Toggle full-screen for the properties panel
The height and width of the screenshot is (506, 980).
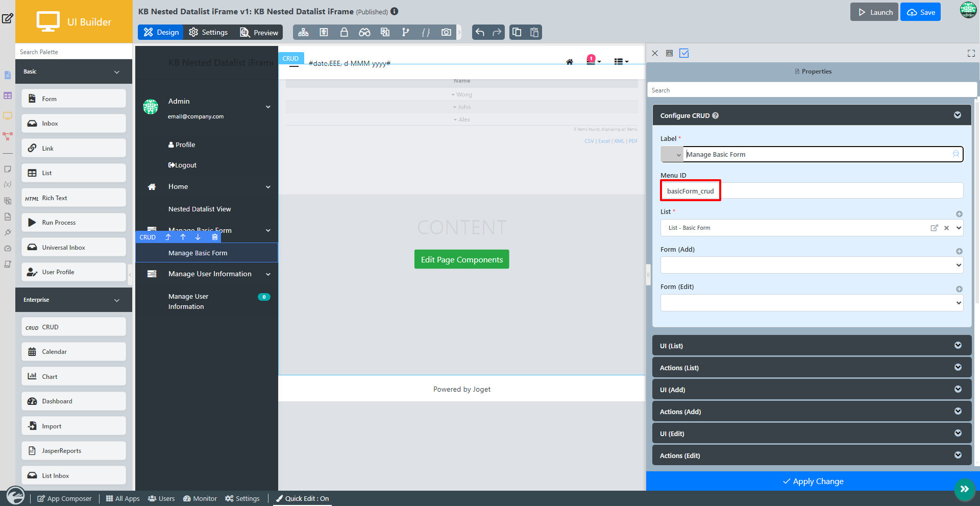[x=971, y=53]
